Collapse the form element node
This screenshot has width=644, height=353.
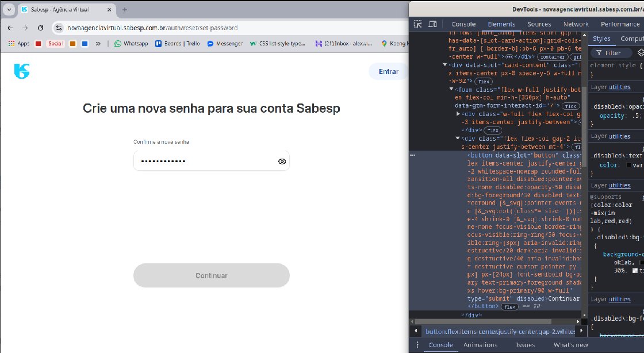click(451, 89)
